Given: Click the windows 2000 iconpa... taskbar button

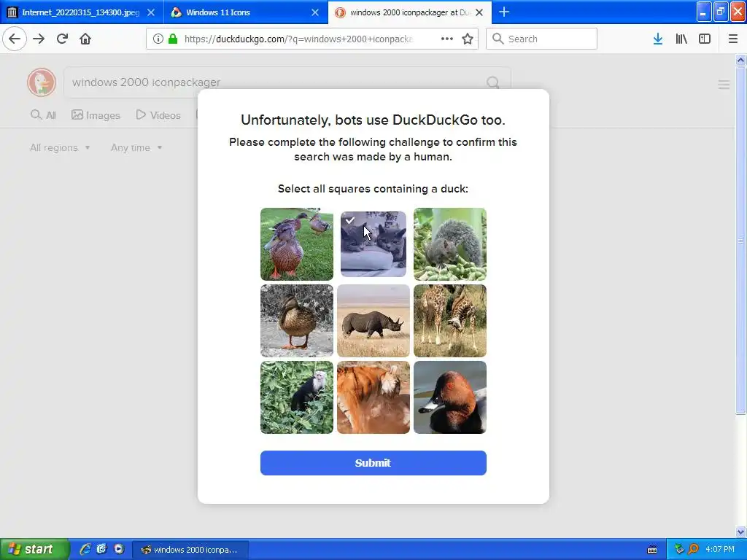Looking at the screenshot, I should coord(190,550).
